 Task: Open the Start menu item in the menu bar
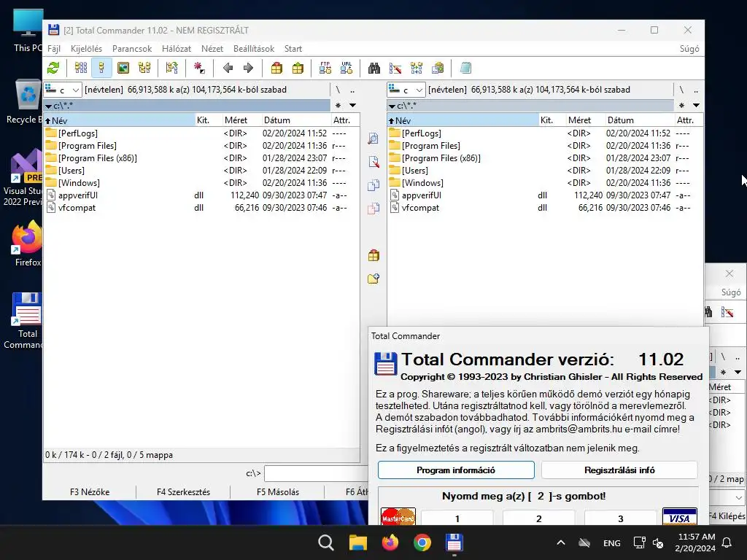[293, 49]
